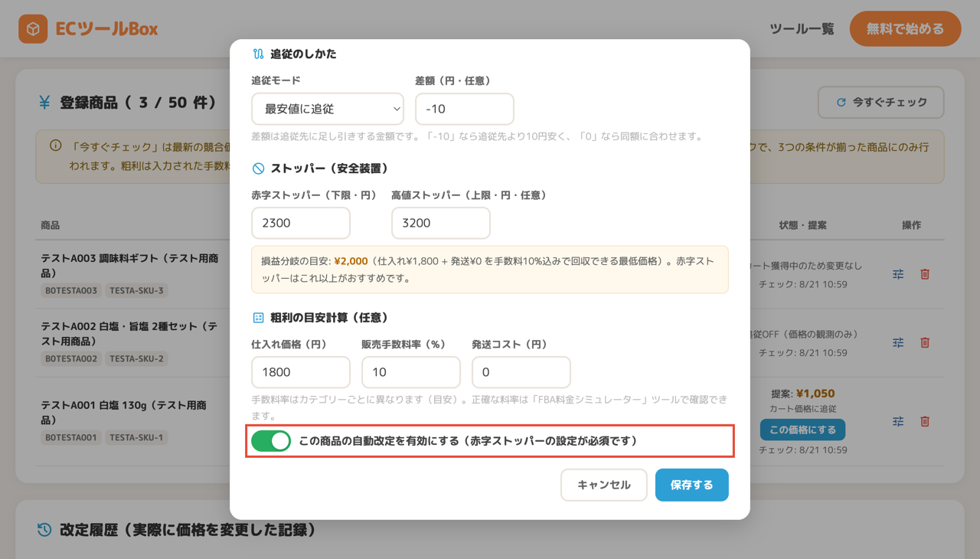Click the TESTA-SKU-2 SKU tag

coord(137,358)
